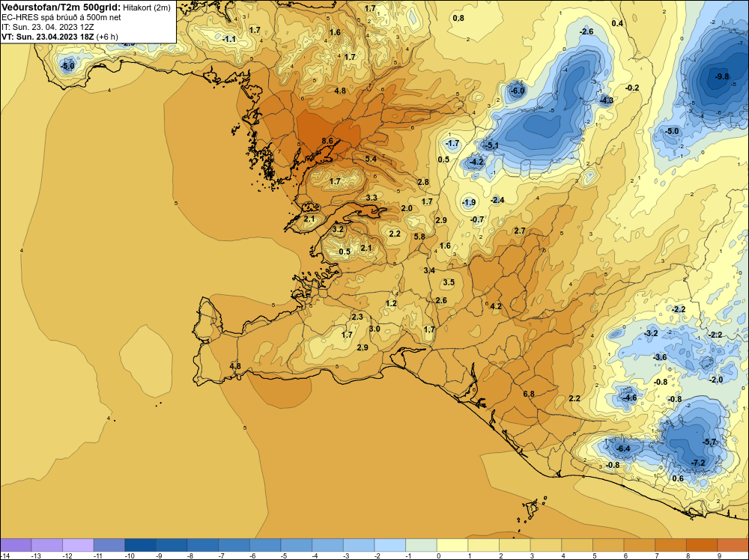
Task: Click the -4.6 temperature value
Action: tap(630, 398)
